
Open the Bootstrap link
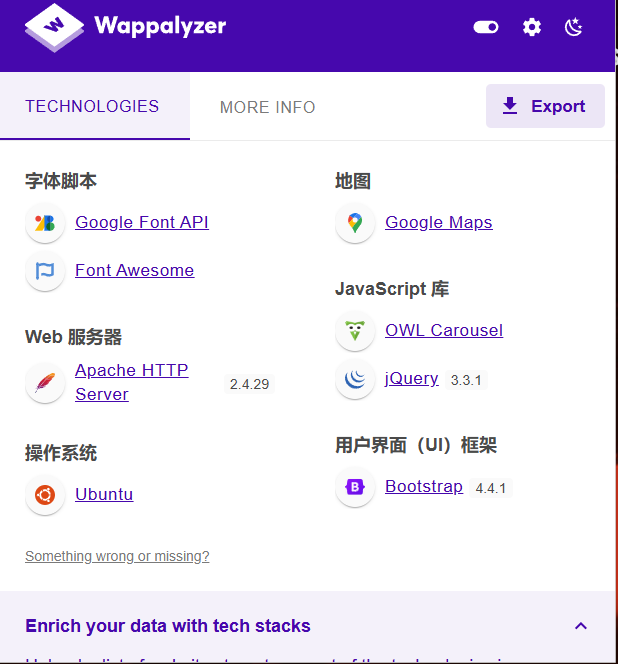click(424, 486)
